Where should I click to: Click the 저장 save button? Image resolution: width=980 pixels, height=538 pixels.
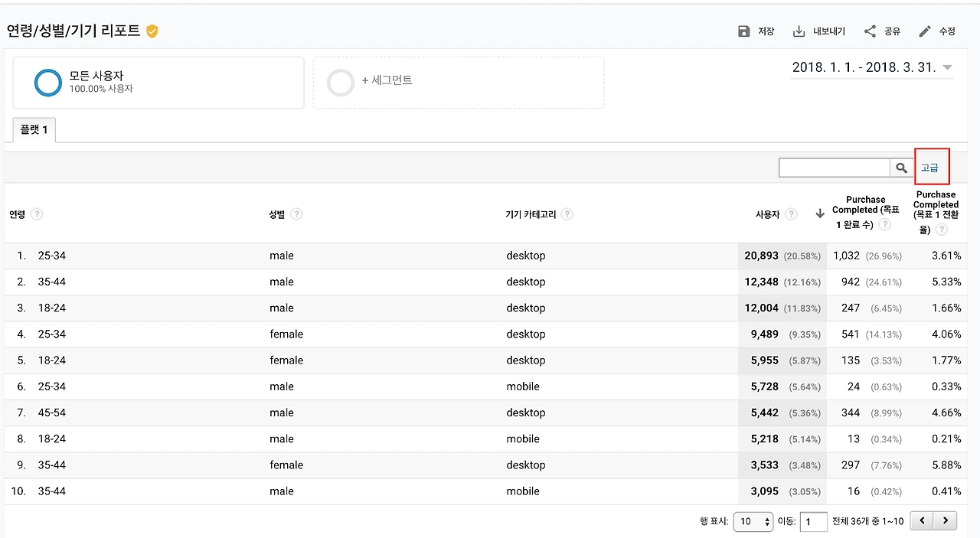(x=756, y=31)
